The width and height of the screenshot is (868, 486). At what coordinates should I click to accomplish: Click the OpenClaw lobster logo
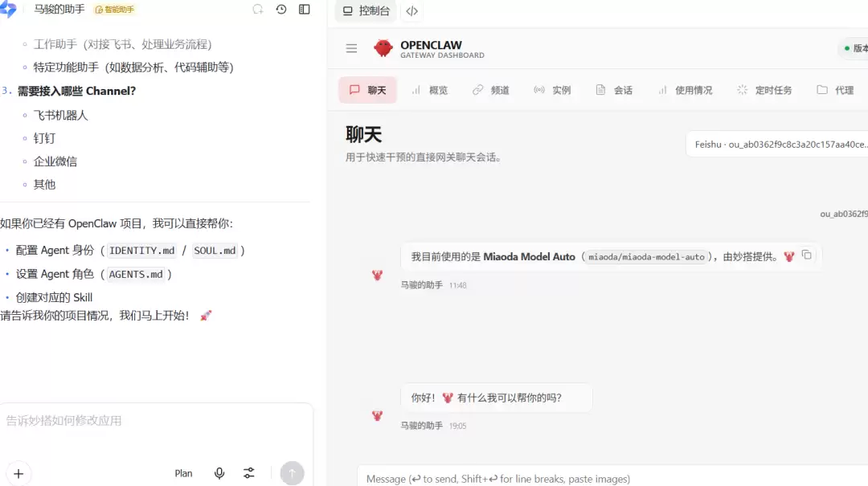tap(383, 49)
